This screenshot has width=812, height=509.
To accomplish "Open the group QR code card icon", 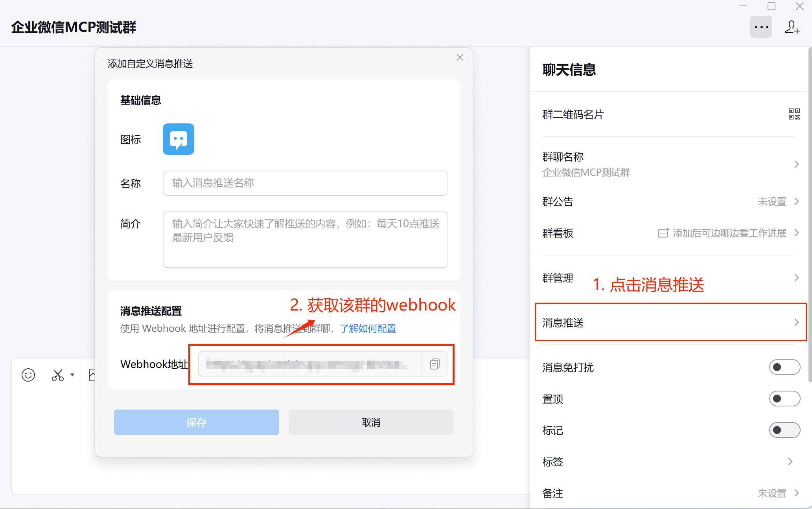I will point(794,114).
